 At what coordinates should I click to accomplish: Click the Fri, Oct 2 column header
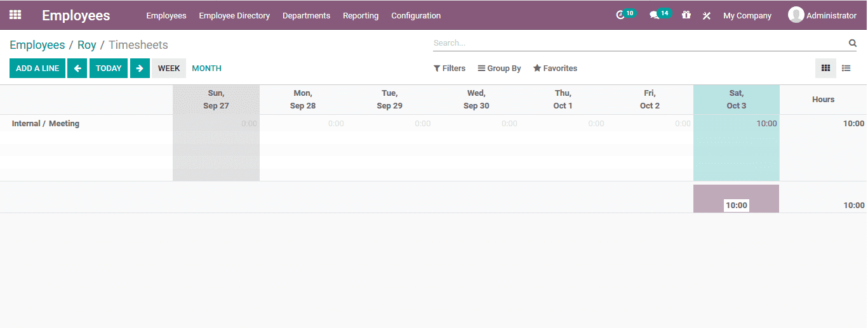[x=650, y=100]
